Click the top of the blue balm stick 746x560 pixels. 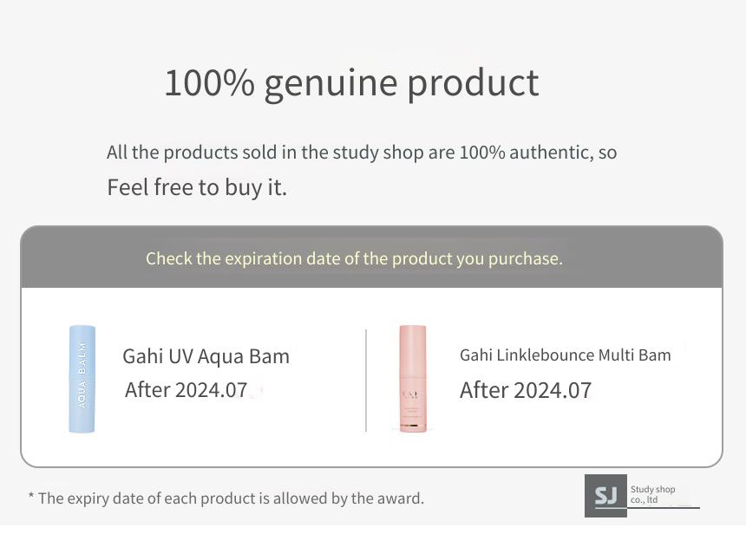[82, 328]
